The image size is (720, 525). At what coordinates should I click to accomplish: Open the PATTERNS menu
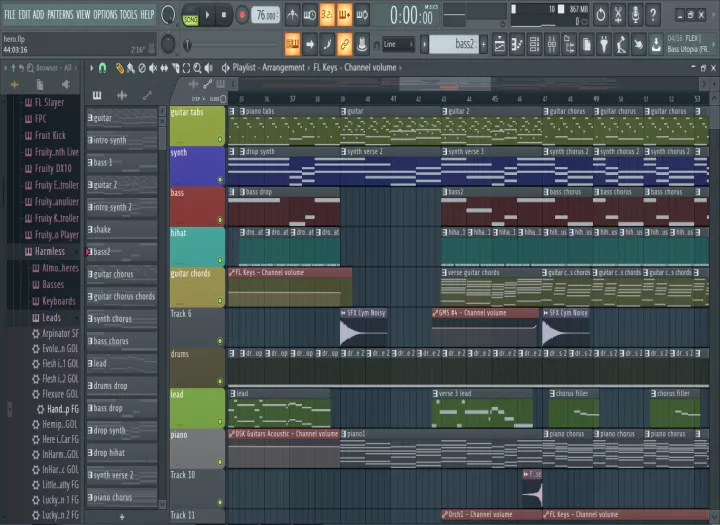point(60,15)
